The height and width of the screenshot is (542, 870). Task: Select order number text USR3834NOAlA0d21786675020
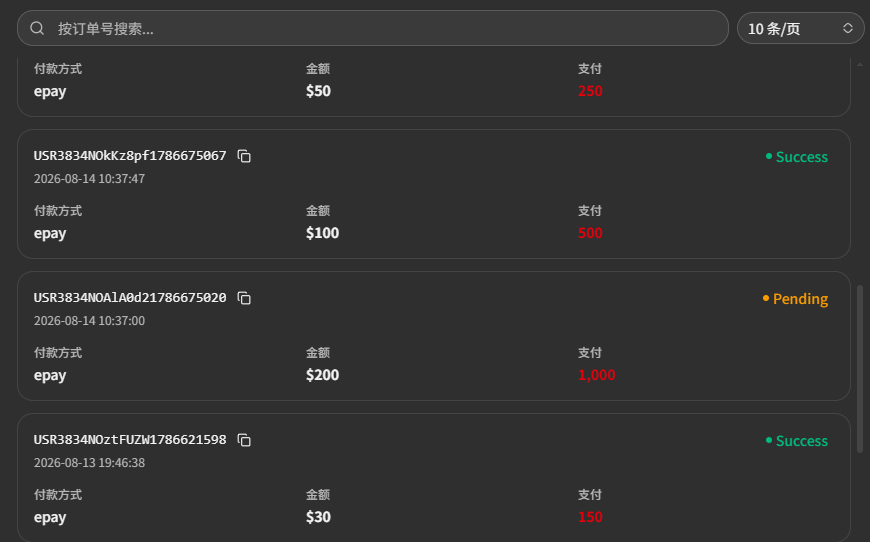[130, 298]
